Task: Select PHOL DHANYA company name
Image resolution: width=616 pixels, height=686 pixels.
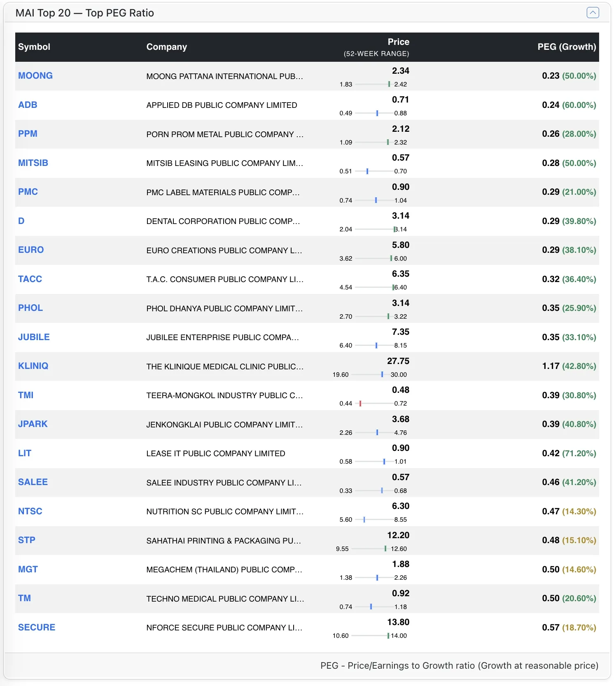Action: click(225, 308)
